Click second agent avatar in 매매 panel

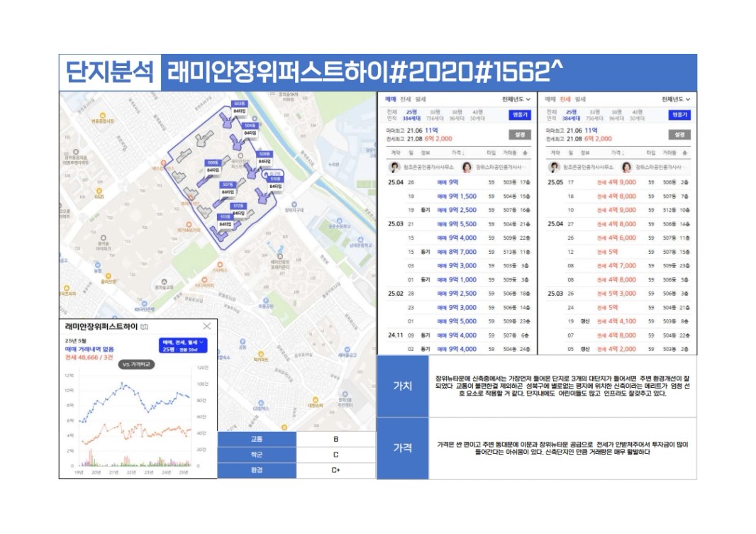tap(467, 167)
